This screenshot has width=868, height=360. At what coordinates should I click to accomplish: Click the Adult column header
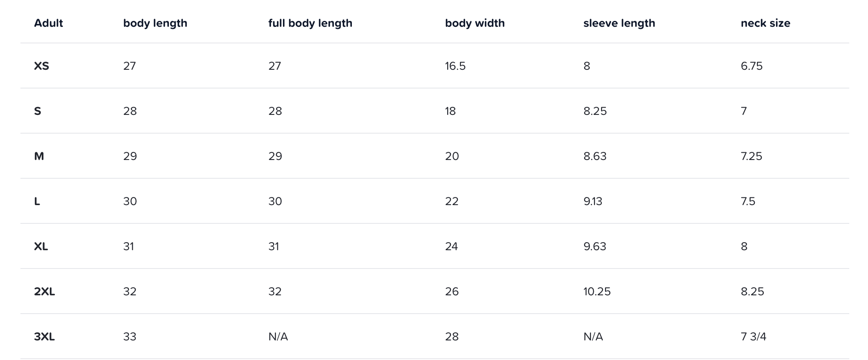click(x=49, y=23)
